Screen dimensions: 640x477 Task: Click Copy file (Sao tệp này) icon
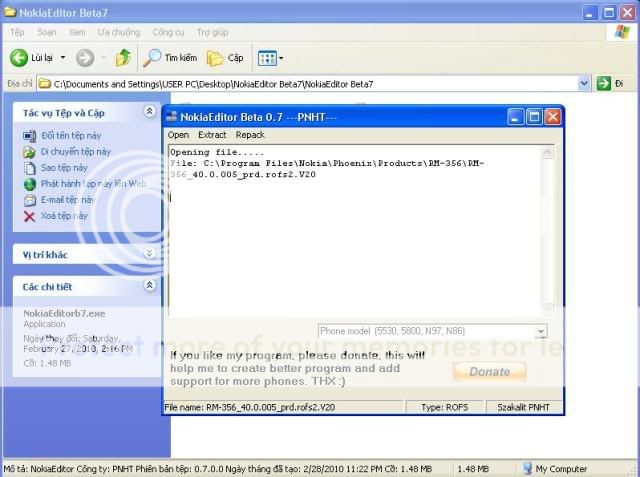pyautogui.click(x=30, y=167)
